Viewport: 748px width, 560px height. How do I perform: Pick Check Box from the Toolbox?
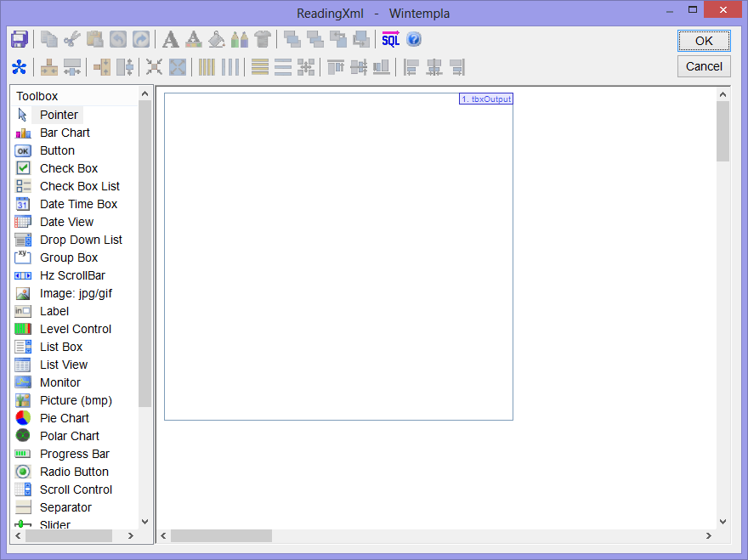pyautogui.click(x=69, y=168)
